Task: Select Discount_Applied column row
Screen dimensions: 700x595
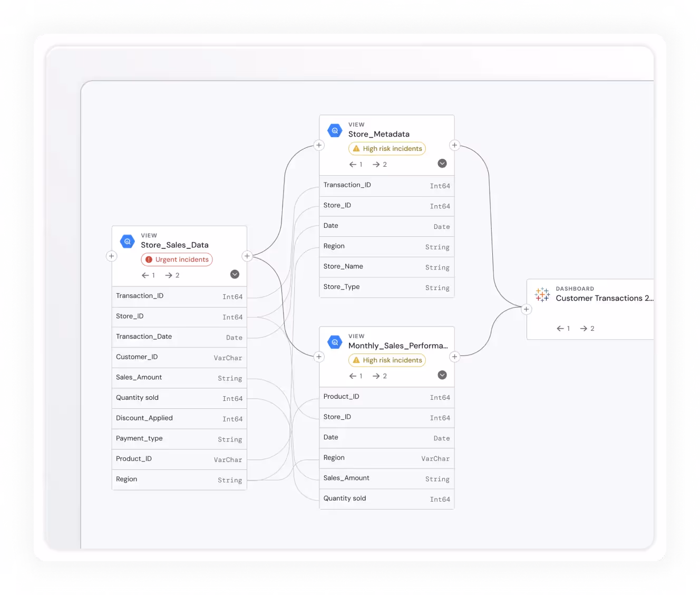Action: [179, 419]
